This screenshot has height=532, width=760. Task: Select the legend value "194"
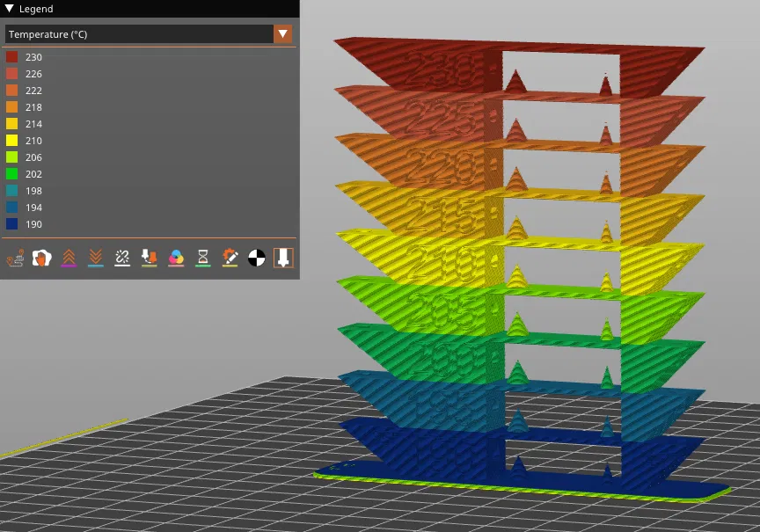pos(33,208)
